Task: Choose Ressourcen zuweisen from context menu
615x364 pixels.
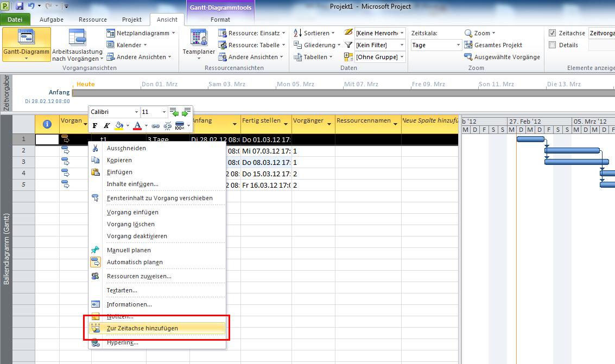Action: click(x=157, y=276)
